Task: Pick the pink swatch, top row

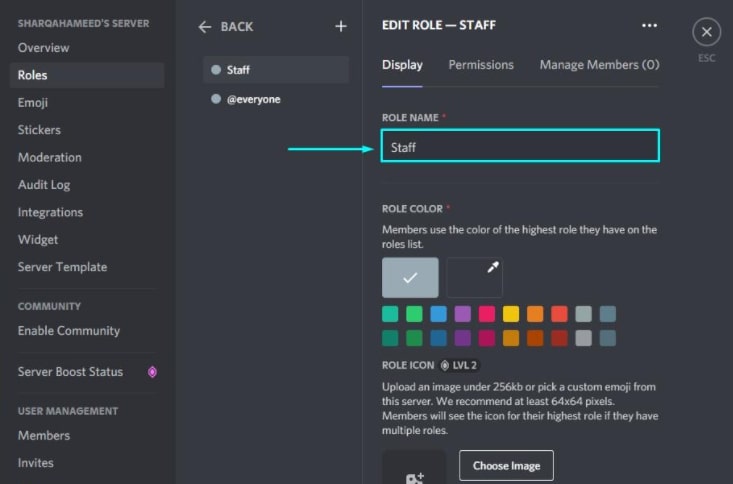Action: 487,314
